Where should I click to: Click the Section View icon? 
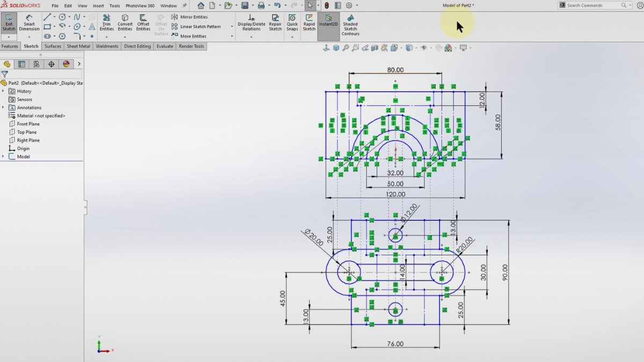click(x=375, y=48)
